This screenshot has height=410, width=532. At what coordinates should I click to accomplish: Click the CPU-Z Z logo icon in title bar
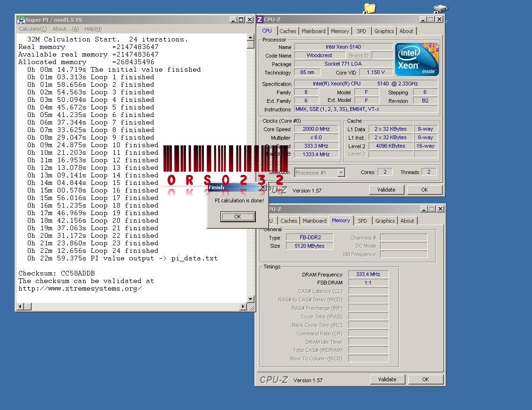[260, 19]
